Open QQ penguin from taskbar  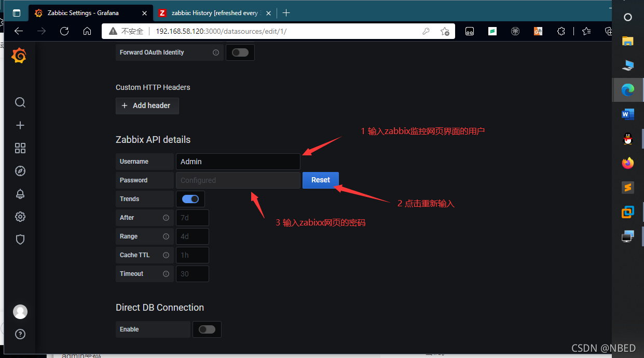(x=627, y=139)
